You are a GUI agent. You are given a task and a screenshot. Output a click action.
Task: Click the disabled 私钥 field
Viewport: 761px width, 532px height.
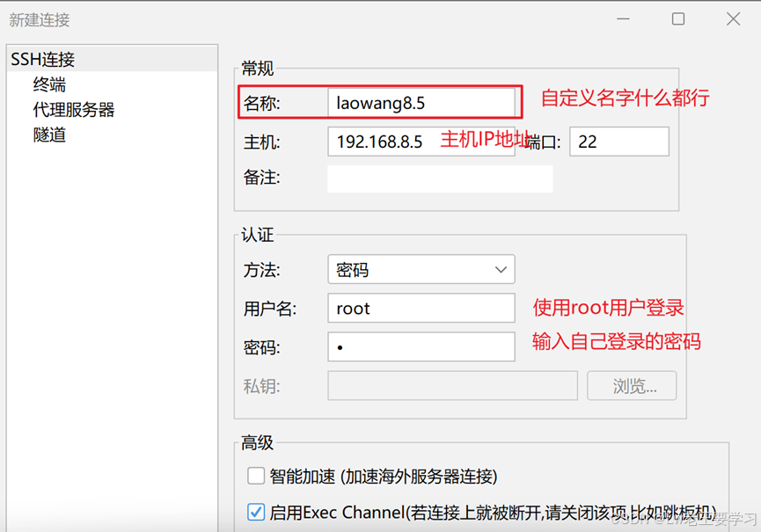click(452, 385)
